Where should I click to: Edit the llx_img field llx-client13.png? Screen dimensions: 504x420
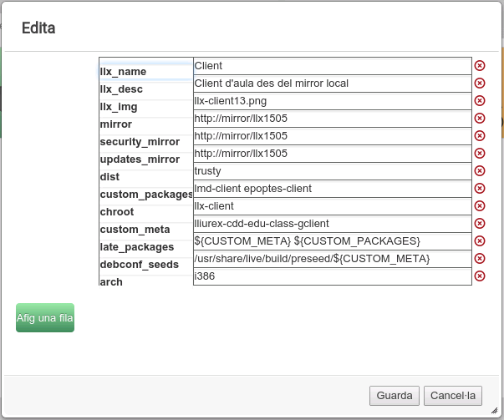pyautogui.click(x=332, y=101)
